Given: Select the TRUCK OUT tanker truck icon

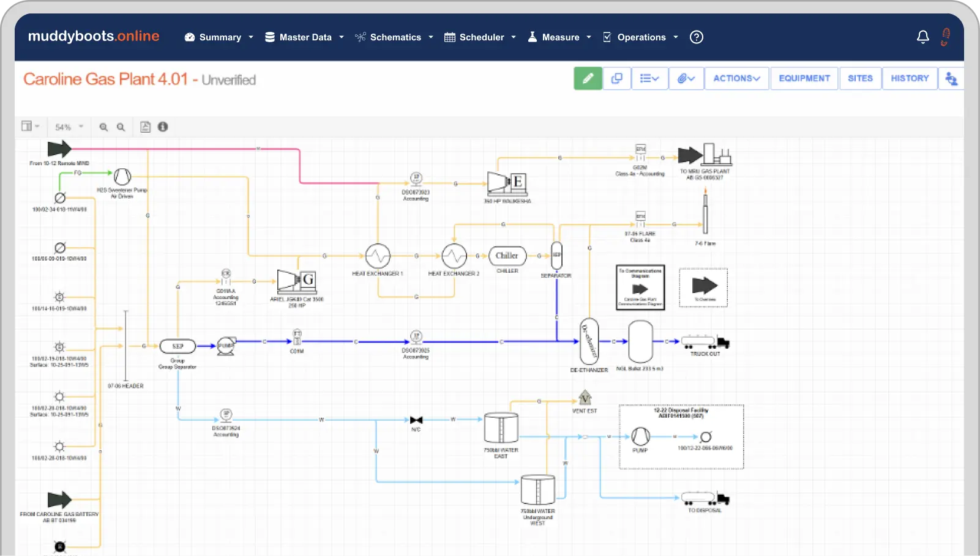Looking at the screenshot, I should click(705, 342).
